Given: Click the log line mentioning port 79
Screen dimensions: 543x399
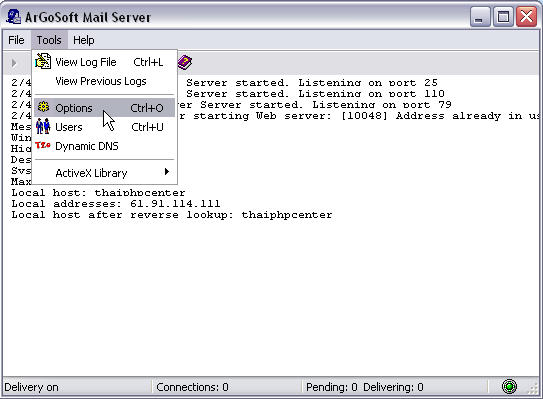Looking at the screenshot, I should click(x=315, y=105).
